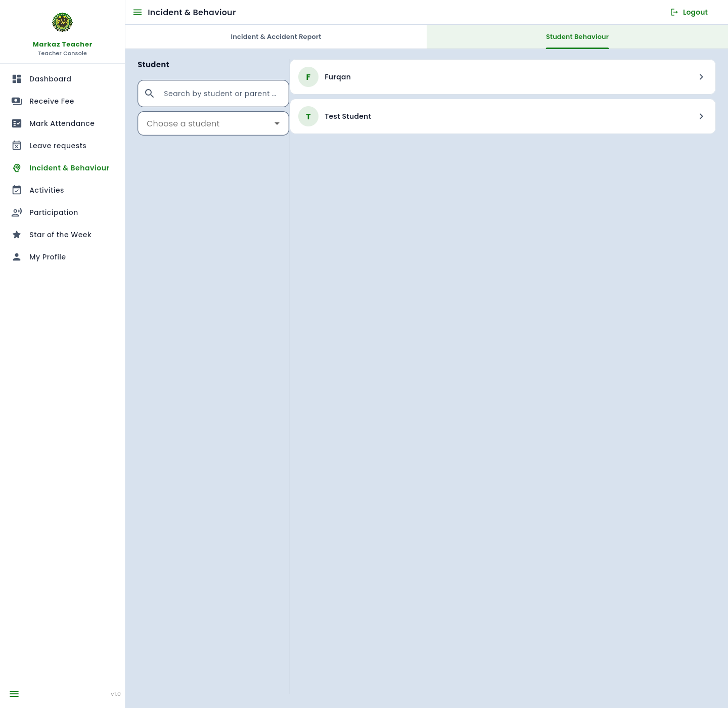The image size is (728, 708).
Task: Click the Markaz Teacher logo emblem
Action: pos(62,22)
